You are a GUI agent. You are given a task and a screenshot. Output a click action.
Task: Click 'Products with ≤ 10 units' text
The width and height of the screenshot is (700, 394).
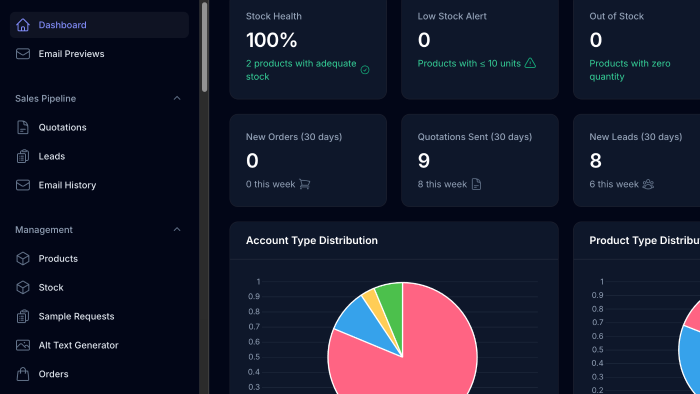coord(469,63)
